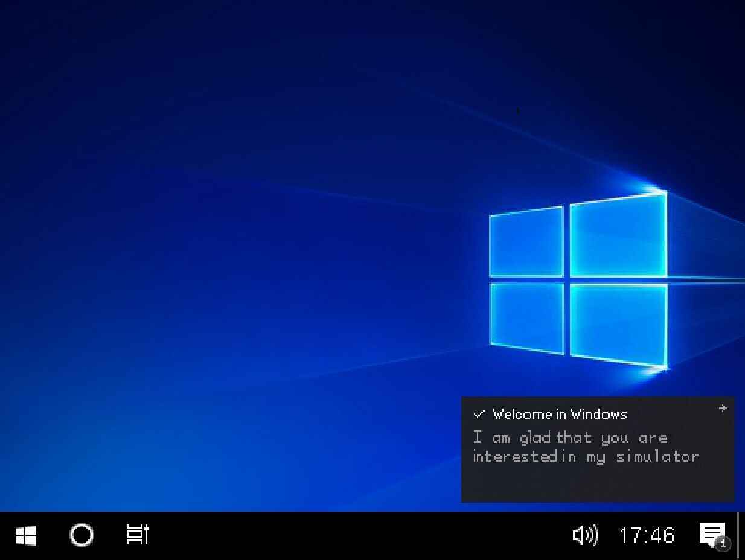This screenshot has width=745, height=560.
Task: Click the Welcome in Windows notification title
Action: (x=560, y=414)
